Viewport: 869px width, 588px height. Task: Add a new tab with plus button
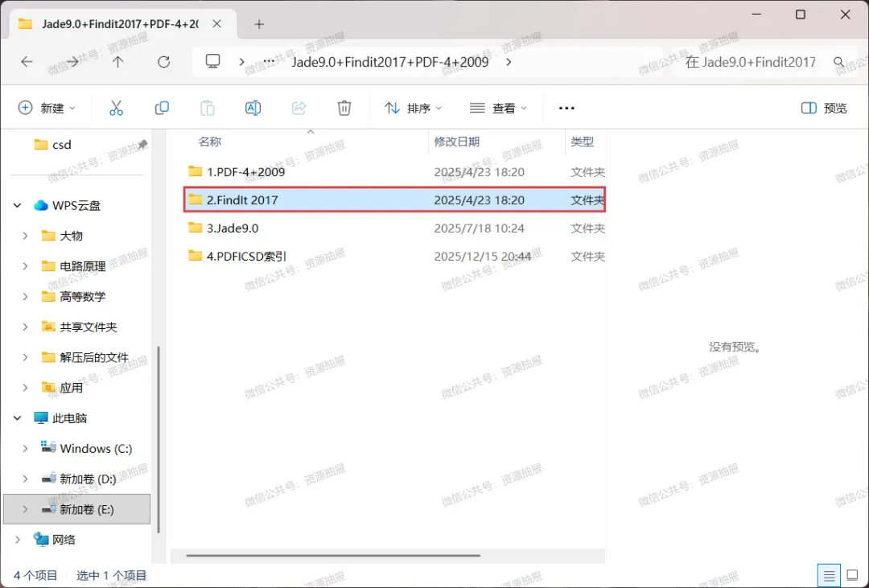(259, 24)
